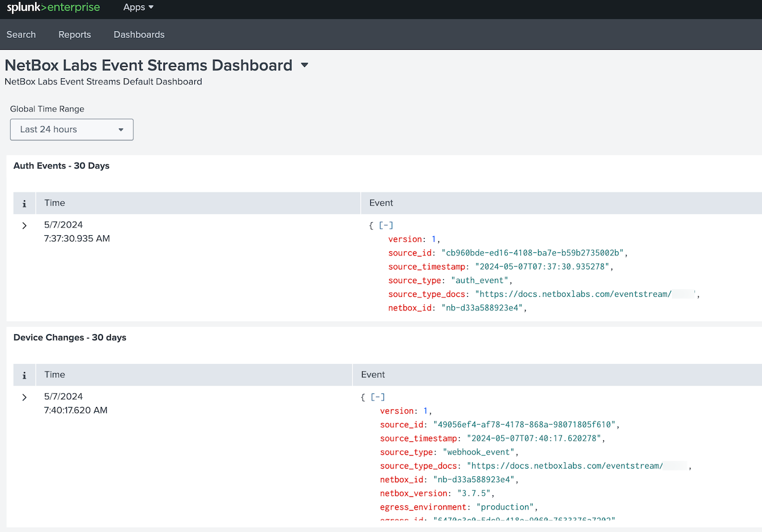Switch to the Reports tab
Image resolution: width=762 pixels, height=532 pixels.
click(74, 34)
